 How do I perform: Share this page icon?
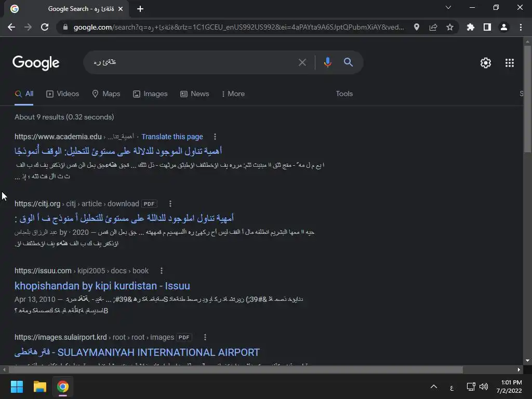[433, 27]
